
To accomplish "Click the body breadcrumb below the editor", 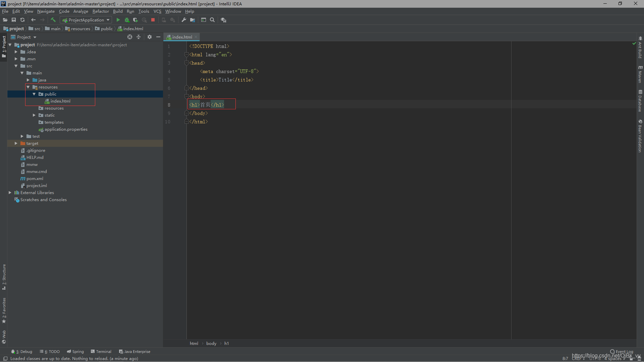I will tap(211, 344).
